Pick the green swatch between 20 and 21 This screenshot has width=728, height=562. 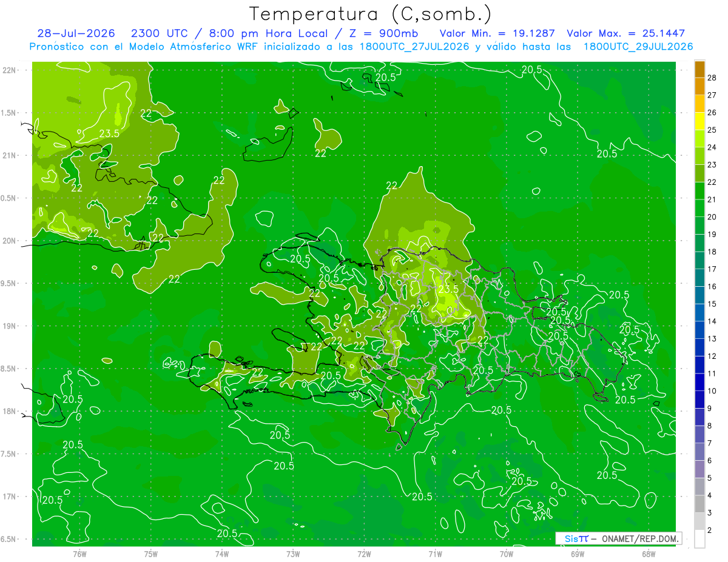point(699,209)
